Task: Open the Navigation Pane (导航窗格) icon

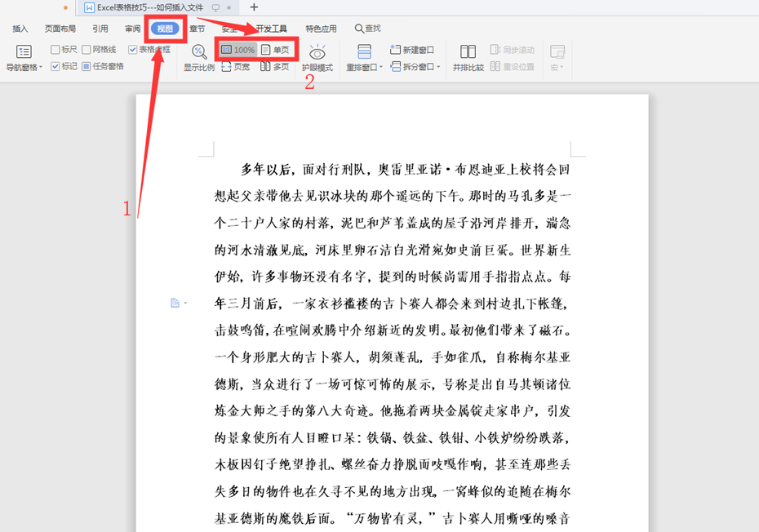Action: 24,51
